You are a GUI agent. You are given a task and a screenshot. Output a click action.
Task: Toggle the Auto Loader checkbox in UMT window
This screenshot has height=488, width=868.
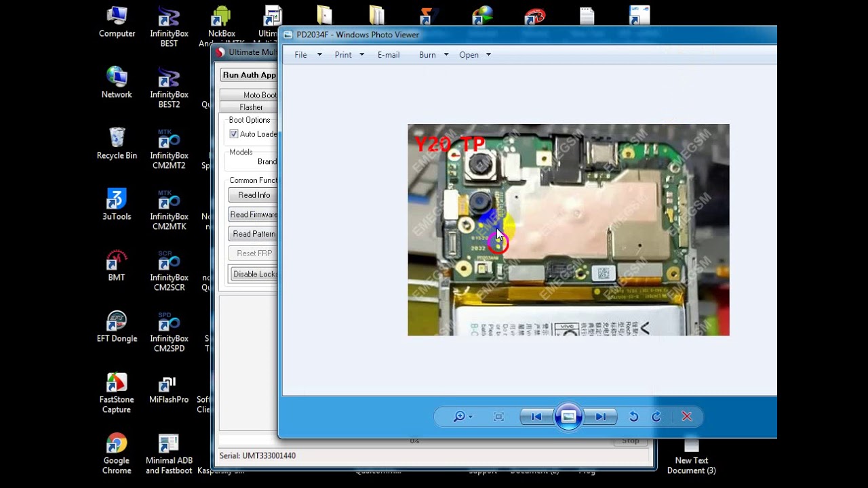[234, 134]
